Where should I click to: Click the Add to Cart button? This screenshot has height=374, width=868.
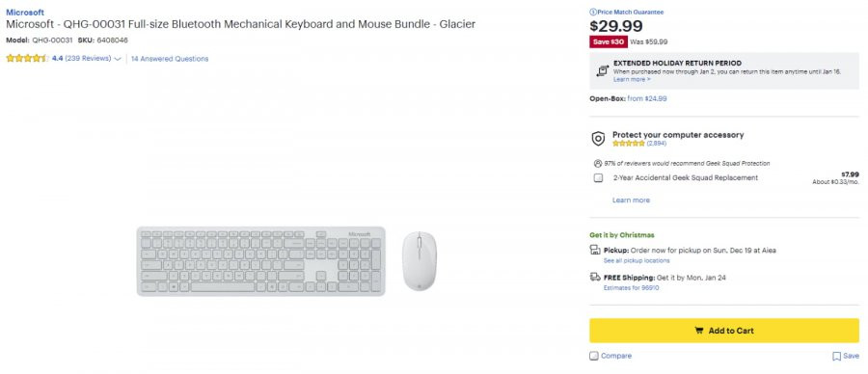coord(724,331)
